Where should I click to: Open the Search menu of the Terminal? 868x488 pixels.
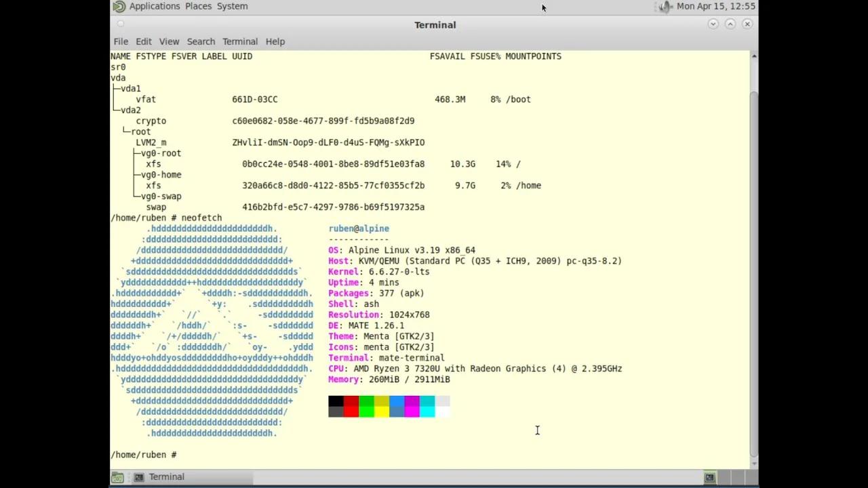coord(201,41)
